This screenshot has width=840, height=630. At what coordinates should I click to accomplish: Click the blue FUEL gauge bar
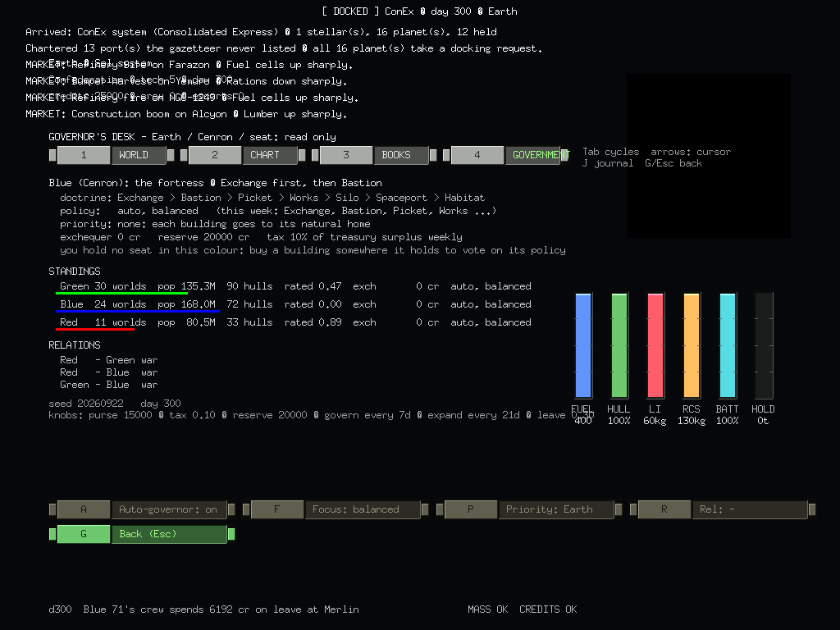(583, 345)
